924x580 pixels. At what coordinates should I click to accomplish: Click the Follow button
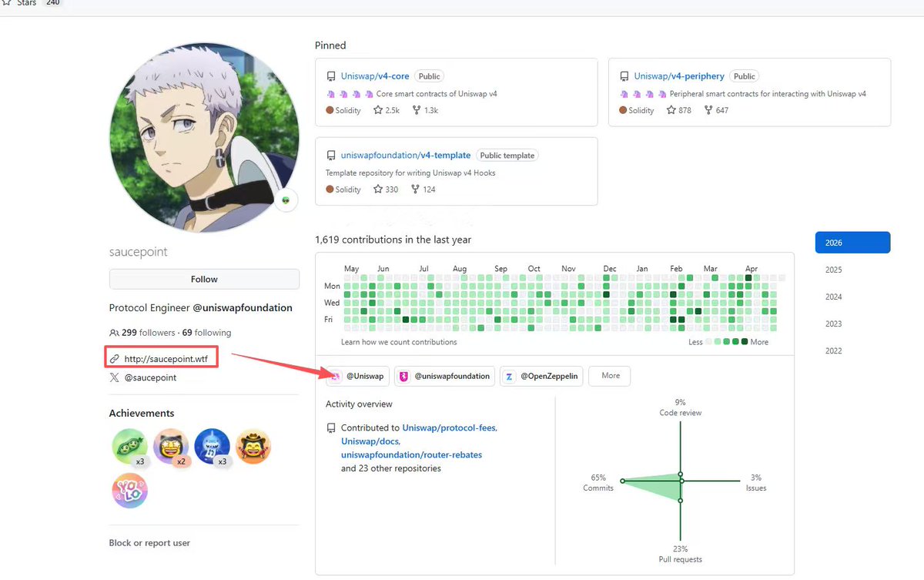click(204, 279)
